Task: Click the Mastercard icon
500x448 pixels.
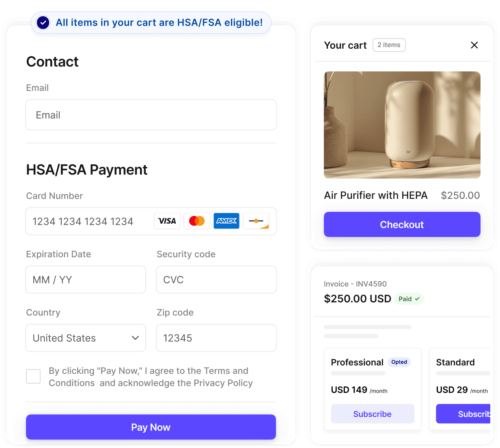Action: click(197, 221)
